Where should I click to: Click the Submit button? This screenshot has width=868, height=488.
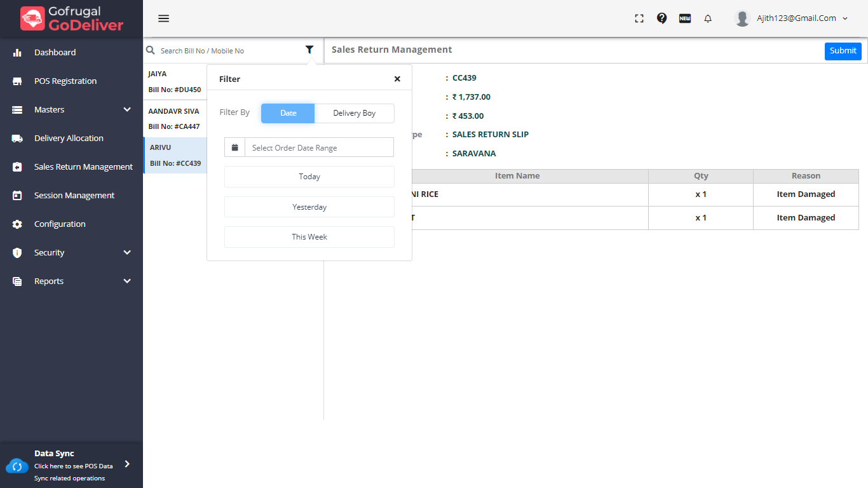click(843, 51)
